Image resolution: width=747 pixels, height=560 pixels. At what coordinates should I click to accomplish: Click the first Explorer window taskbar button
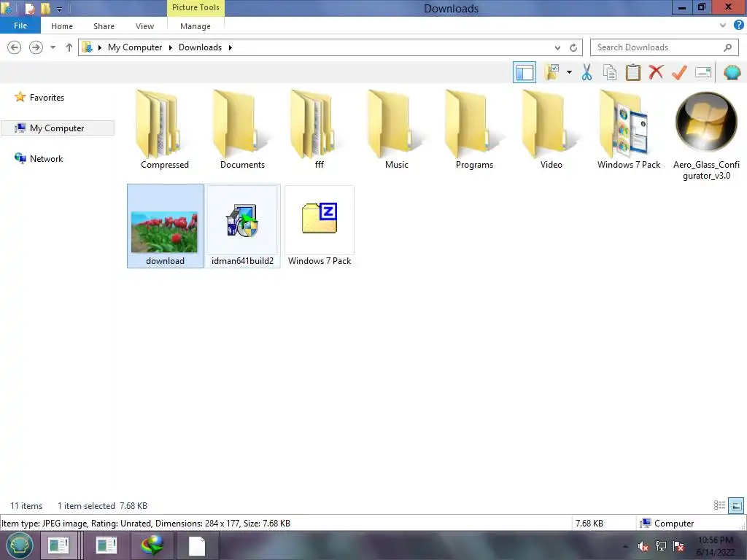click(59, 545)
